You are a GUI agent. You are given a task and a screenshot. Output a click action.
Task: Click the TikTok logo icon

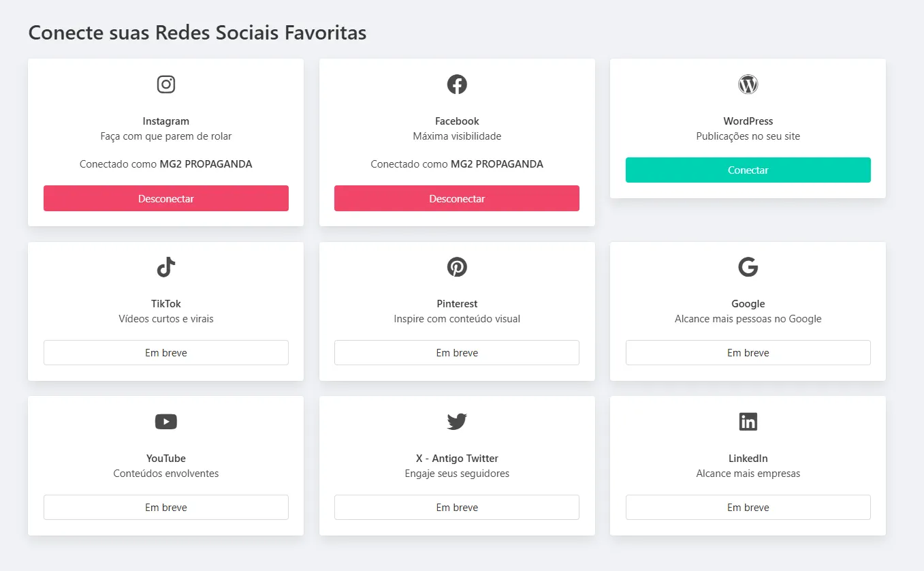tap(166, 267)
